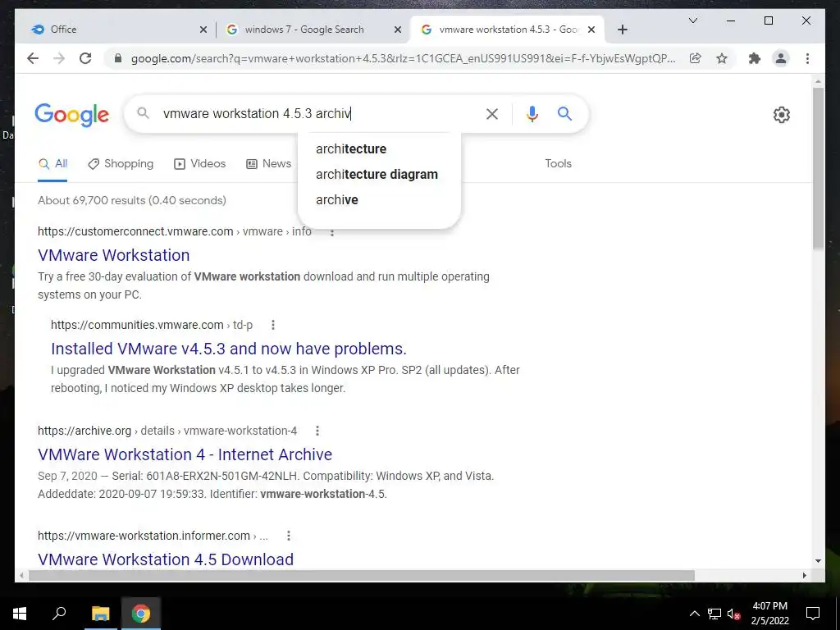Click the vertical scrollbar thumb
The image size is (840, 630).
click(818, 167)
